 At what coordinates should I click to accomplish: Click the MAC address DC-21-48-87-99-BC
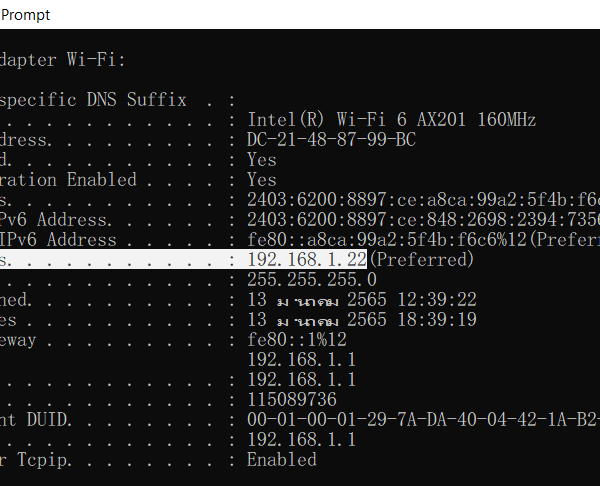[331, 140]
